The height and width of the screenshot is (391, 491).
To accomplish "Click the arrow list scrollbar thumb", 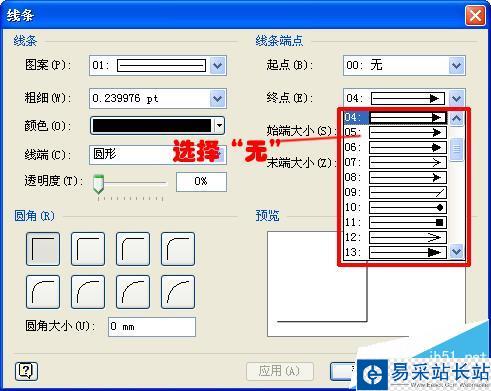I will pos(457,149).
